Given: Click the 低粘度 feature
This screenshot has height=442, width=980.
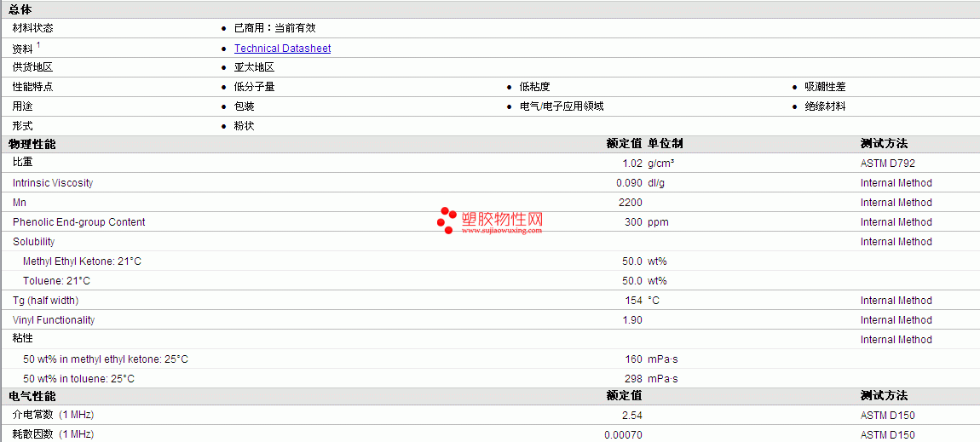Looking at the screenshot, I should coord(535,87).
